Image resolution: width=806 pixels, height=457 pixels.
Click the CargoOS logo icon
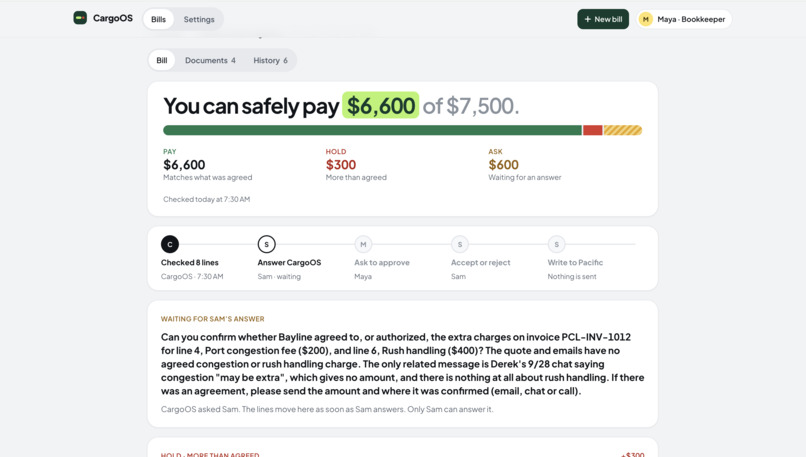pyautogui.click(x=80, y=18)
